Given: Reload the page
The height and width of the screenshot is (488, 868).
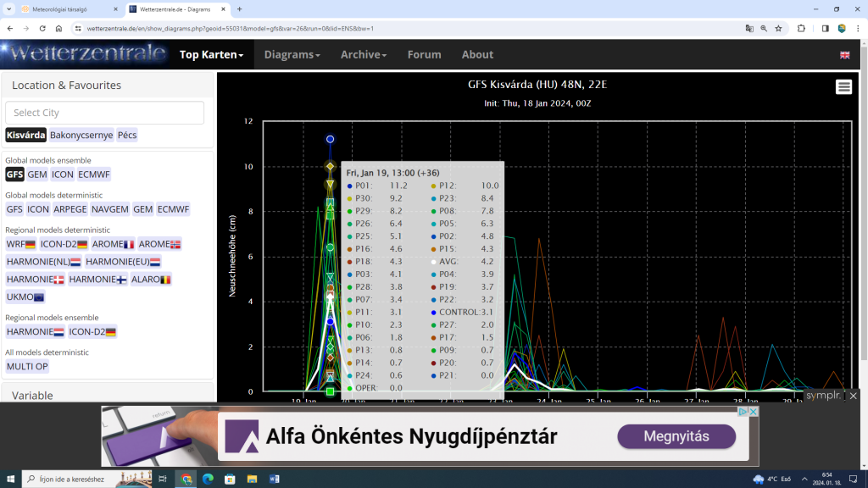Looking at the screenshot, I should [x=44, y=28].
